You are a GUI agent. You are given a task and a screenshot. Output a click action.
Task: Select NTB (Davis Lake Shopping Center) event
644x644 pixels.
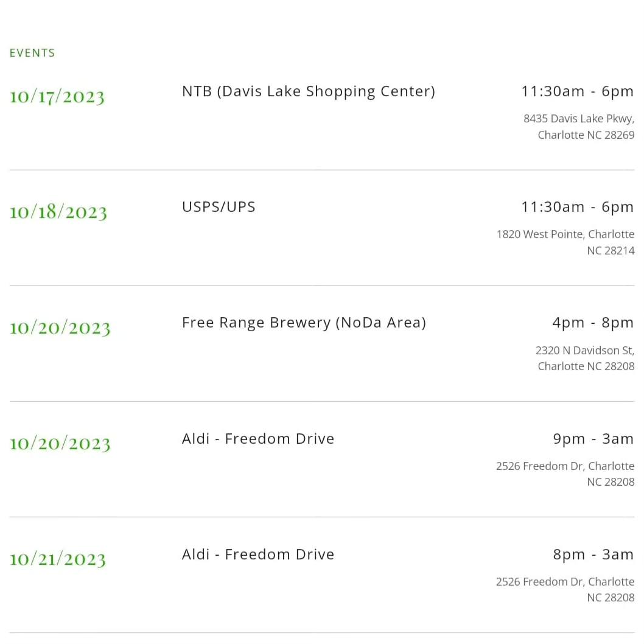pyautogui.click(x=309, y=91)
